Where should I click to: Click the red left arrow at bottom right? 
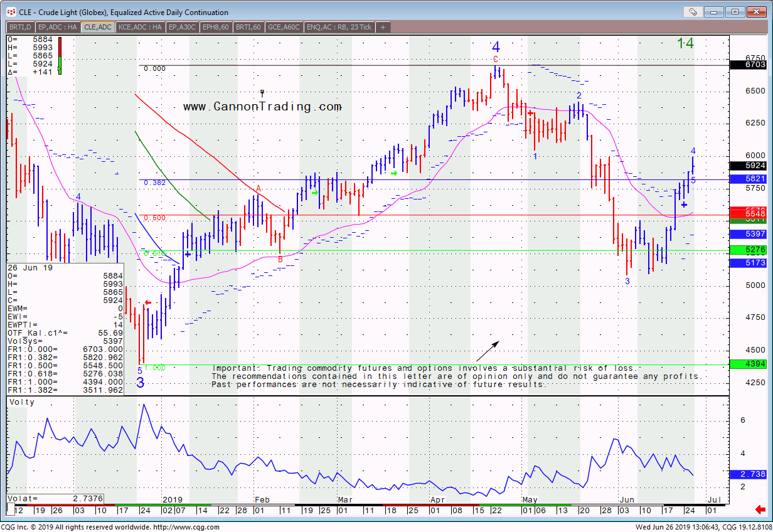pyautogui.click(x=760, y=509)
